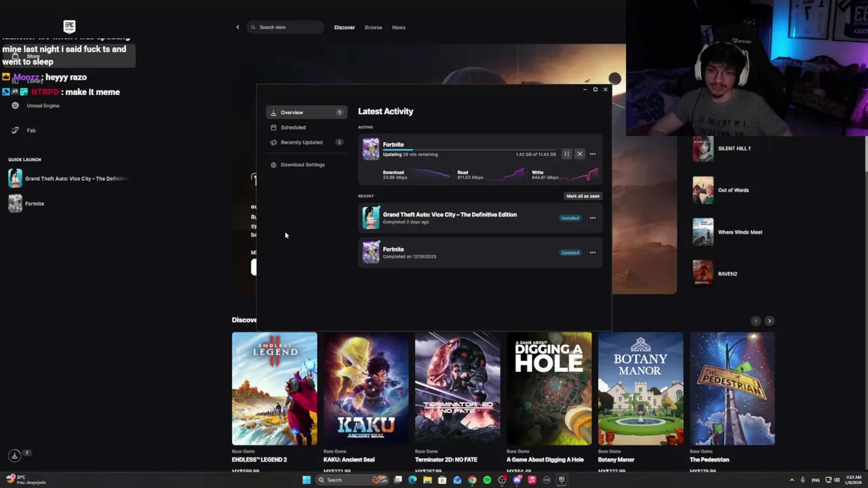Open the downloads icon at sidebar bottom
The height and width of the screenshot is (488, 868).
tap(14, 455)
